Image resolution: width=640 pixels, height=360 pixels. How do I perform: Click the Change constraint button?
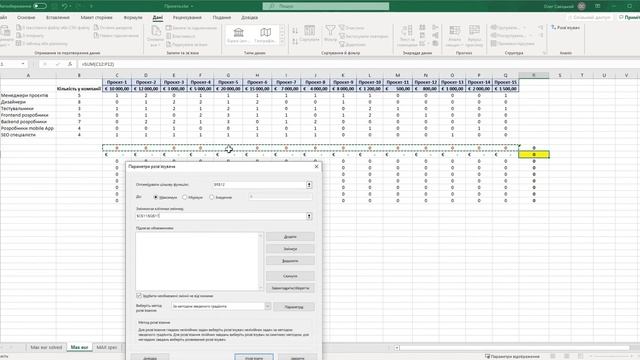pos(290,249)
